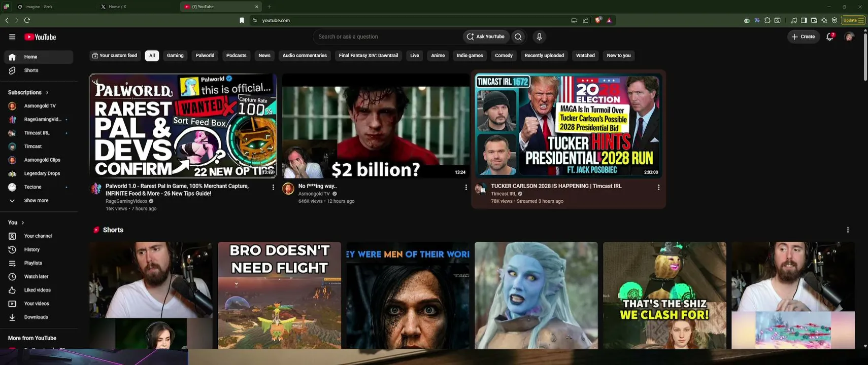The image size is (868, 365).
Task: Select the All filter chip
Action: [152, 56]
